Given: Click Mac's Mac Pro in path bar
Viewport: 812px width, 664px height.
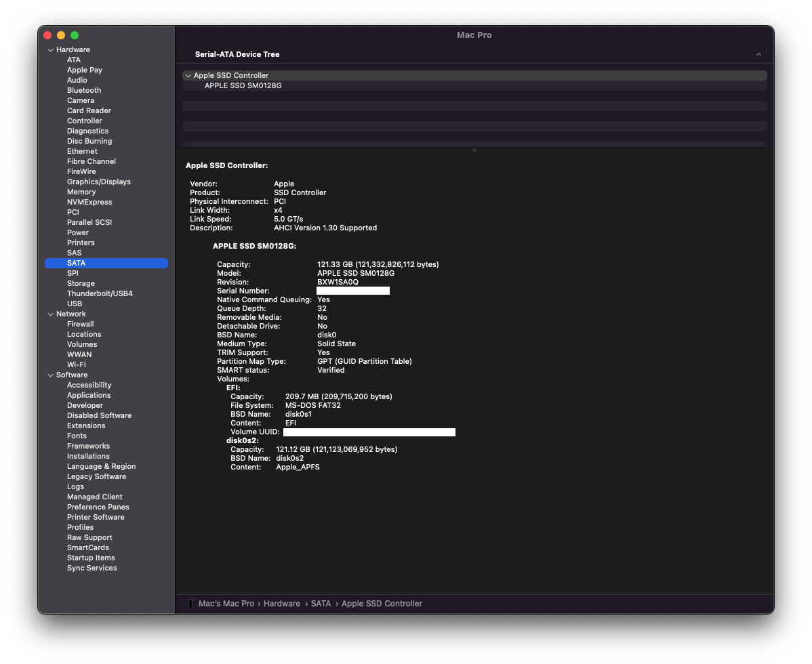Looking at the screenshot, I should pyautogui.click(x=226, y=604).
